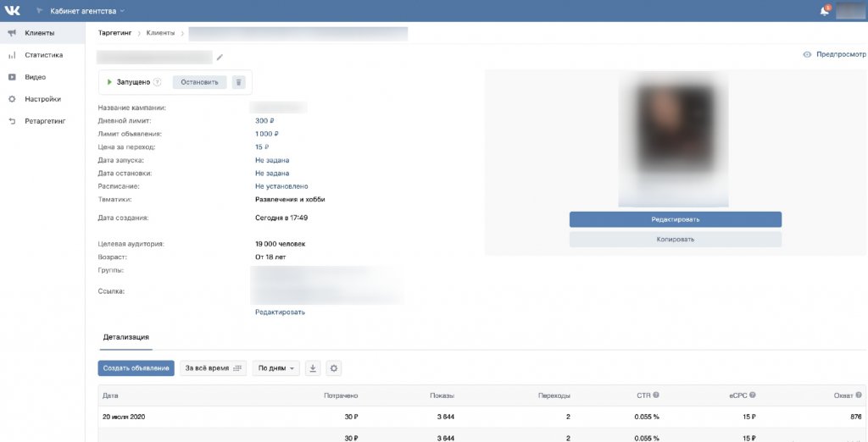Click the return arrow icon beside Ретаргетинг
Viewport: 868px width, 442px height.
[x=12, y=121]
